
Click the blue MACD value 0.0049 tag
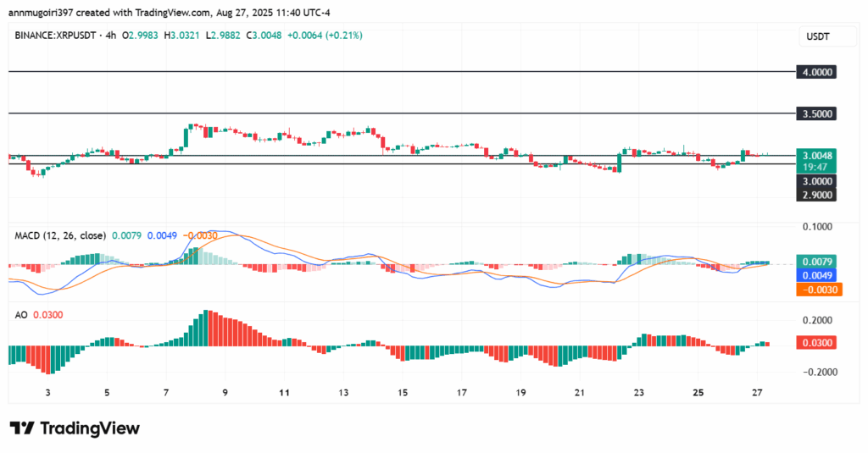(x=816, y=275)
